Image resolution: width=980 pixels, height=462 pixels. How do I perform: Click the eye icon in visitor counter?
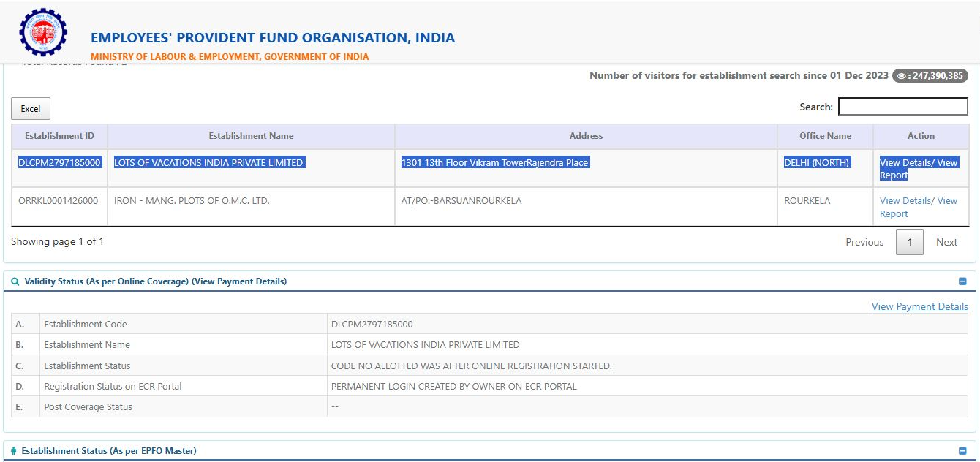[x=902, y=76]
